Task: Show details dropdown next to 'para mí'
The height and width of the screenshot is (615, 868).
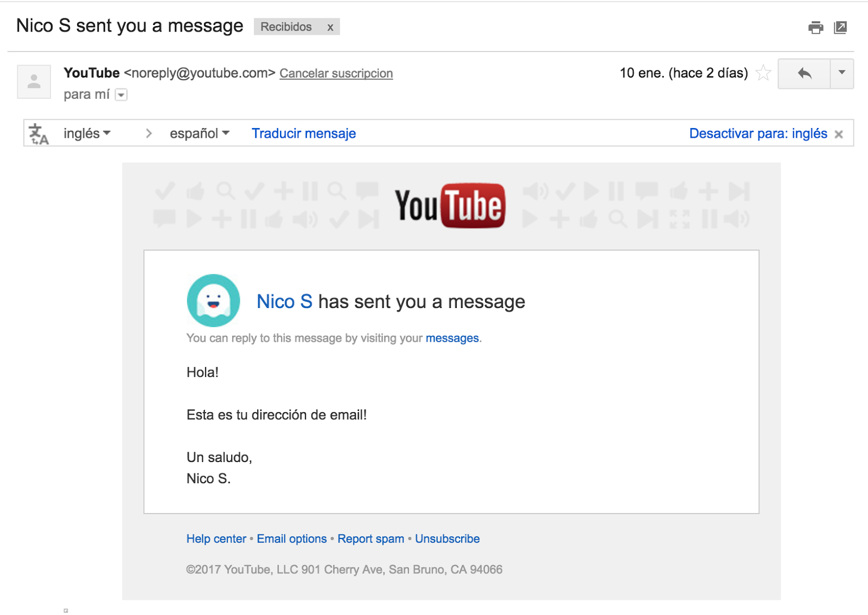Action: click(x=122, y=95)
